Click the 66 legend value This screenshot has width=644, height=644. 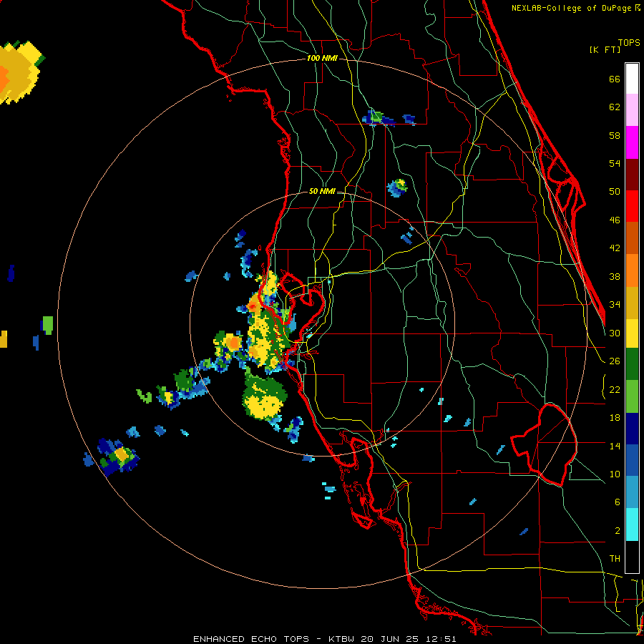click(615, 79)
